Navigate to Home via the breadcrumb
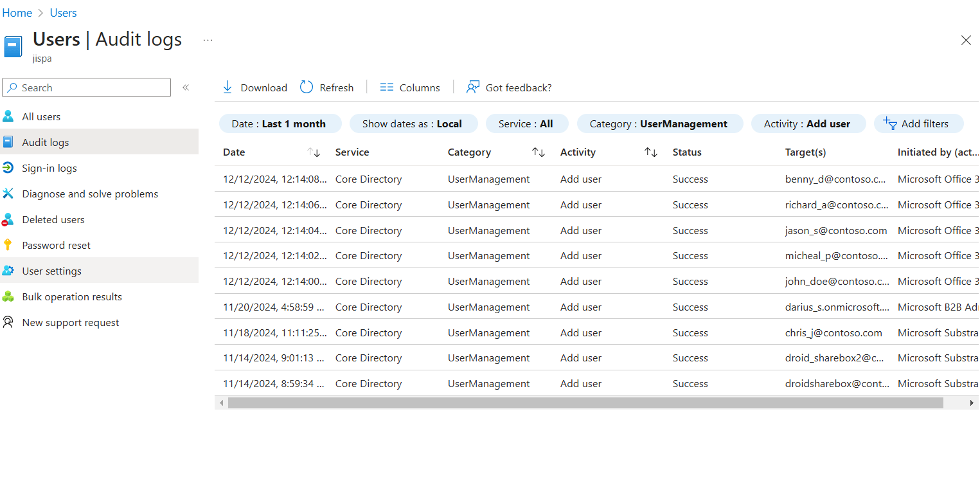The height and width of the screenshot is (481, 980). (17, 12)
